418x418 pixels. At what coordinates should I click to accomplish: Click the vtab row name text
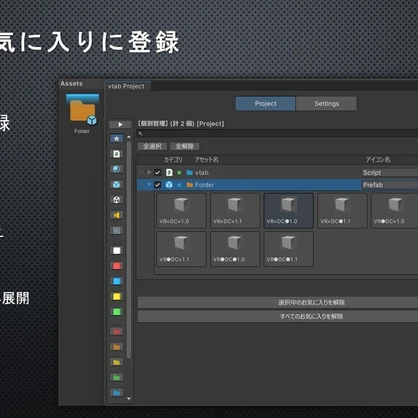coord(202,173)
